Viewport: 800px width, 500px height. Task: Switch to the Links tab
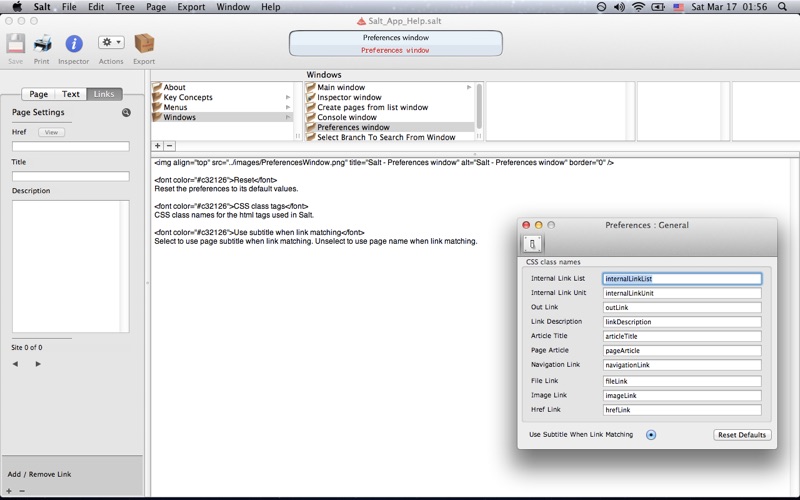pyautogui.click(x=104, y=94)
